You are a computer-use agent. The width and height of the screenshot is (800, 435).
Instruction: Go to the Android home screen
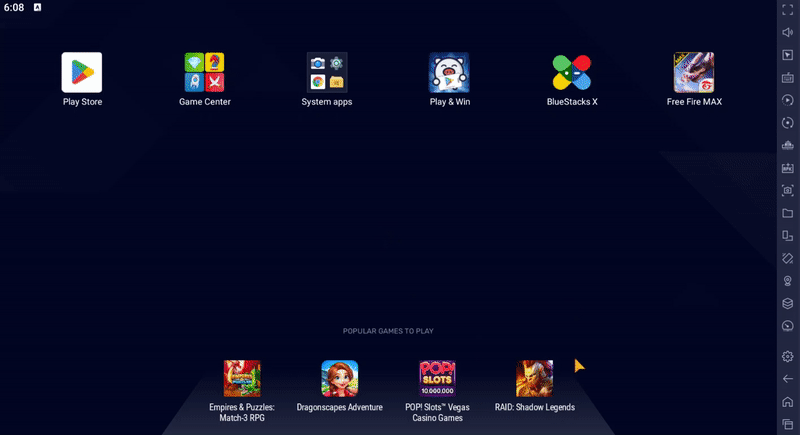pyautogui.click(x=788, y=401)
